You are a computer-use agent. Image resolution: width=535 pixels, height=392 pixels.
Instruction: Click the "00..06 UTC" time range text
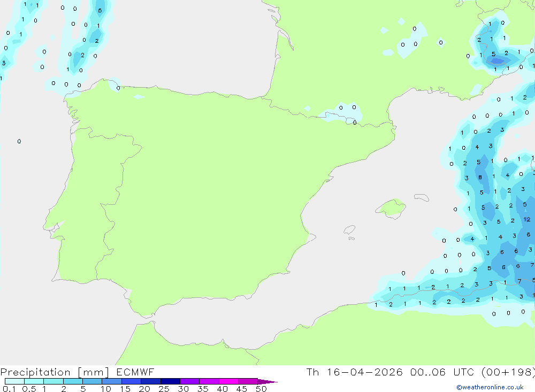[x=443, y=372]
